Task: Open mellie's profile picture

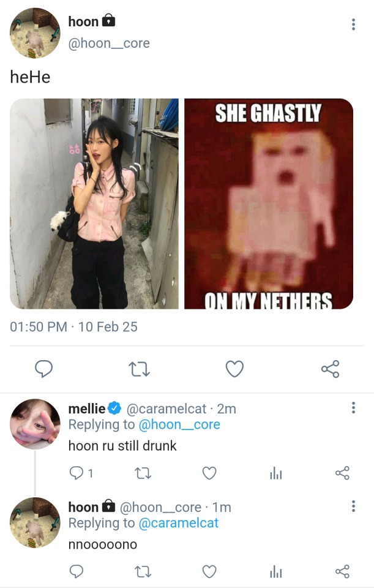Action: click(x=35, y=424)
